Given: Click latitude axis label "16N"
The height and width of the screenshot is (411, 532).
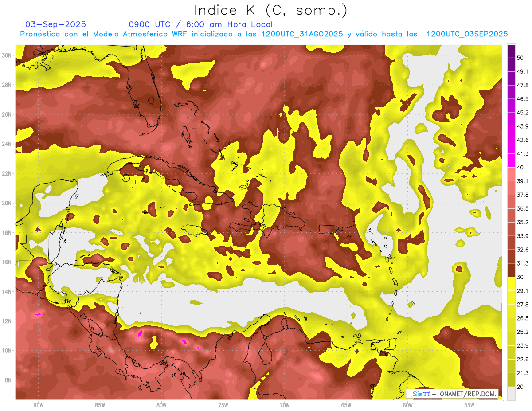Looking at the screenshot, I should click(6, 262).
